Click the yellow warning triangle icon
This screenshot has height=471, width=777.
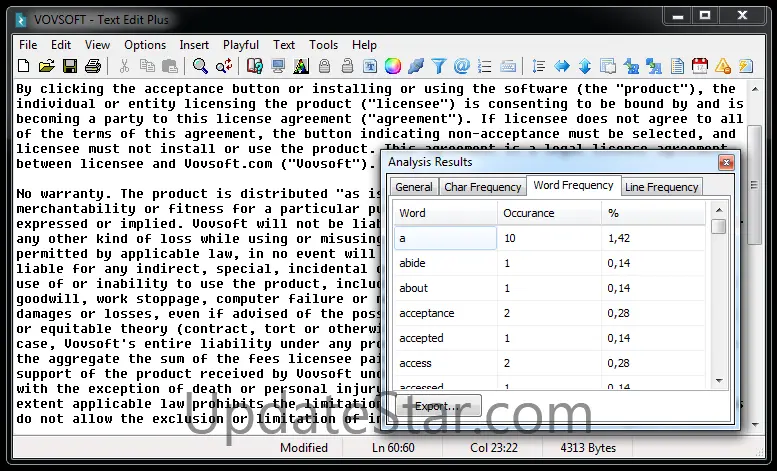point(723,65)
